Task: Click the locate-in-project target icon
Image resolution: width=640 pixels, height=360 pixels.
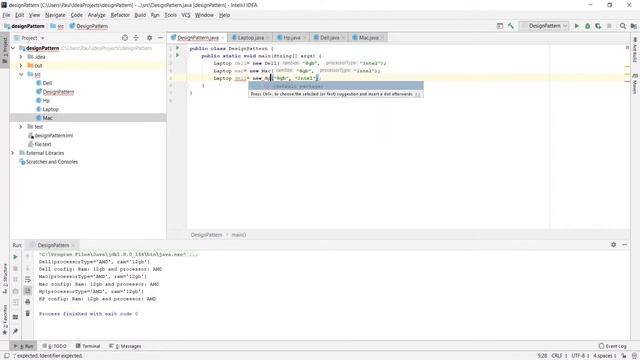Action: point(125,38)
